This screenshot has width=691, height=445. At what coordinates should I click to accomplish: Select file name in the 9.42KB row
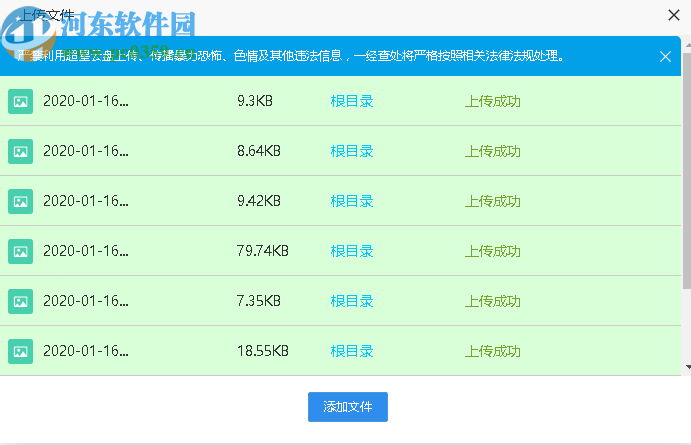(86, 201)
